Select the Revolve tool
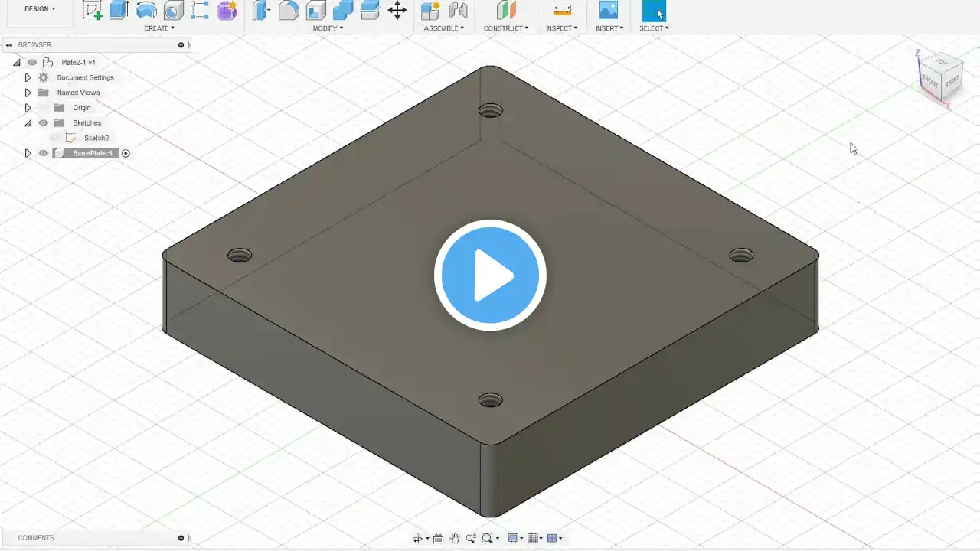980x551 pixels. (x=146, y=10)
